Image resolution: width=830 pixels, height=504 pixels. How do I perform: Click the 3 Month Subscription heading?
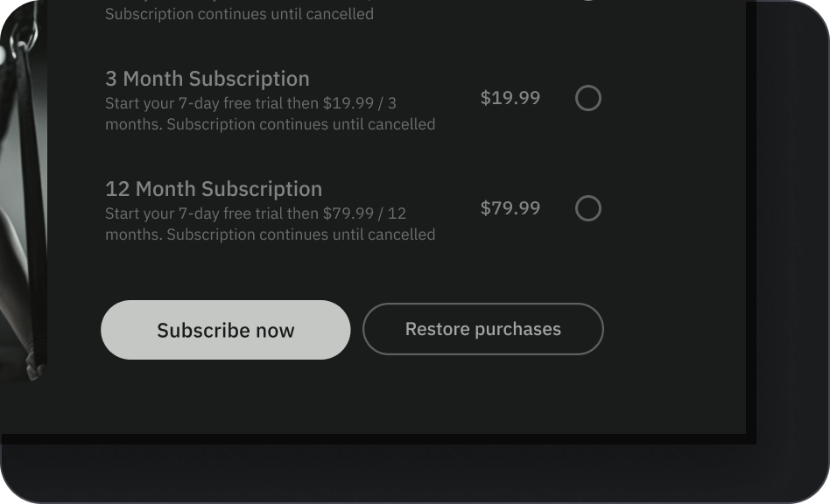(207, 79)
